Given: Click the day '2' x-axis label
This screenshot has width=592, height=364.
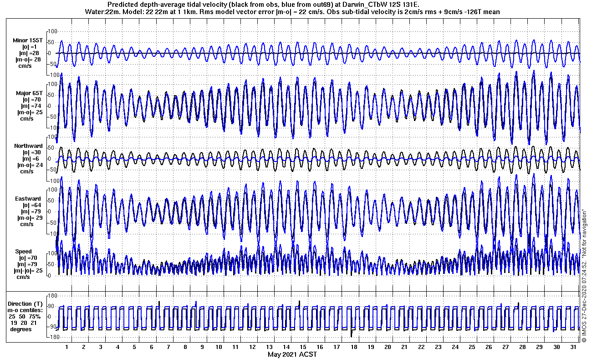Looking at the screenshot, I should coord(84,347).
